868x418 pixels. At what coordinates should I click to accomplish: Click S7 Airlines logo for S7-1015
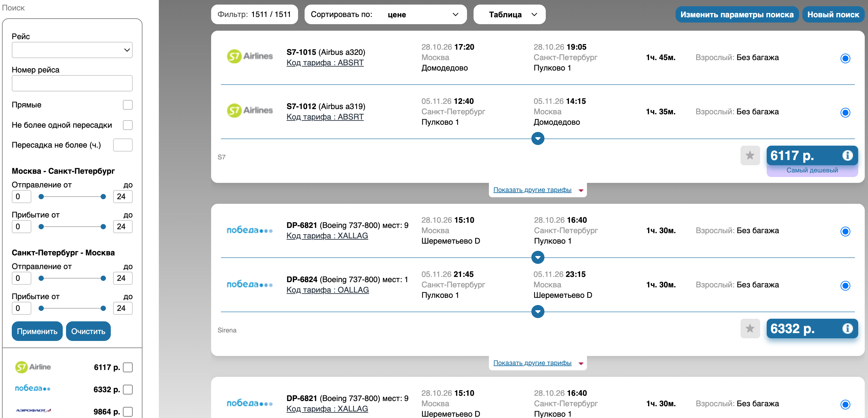click(x=250, y=56)
